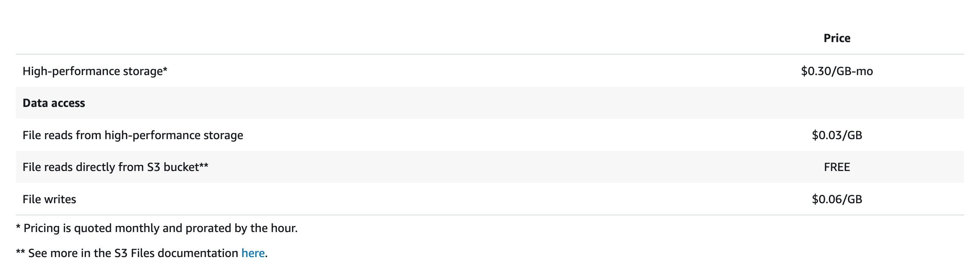Click the "Price" column header
The image size is (980, 273).
coord(836,38)
